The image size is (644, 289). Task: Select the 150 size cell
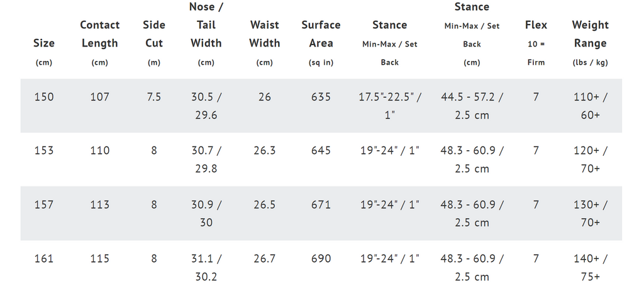44,97
